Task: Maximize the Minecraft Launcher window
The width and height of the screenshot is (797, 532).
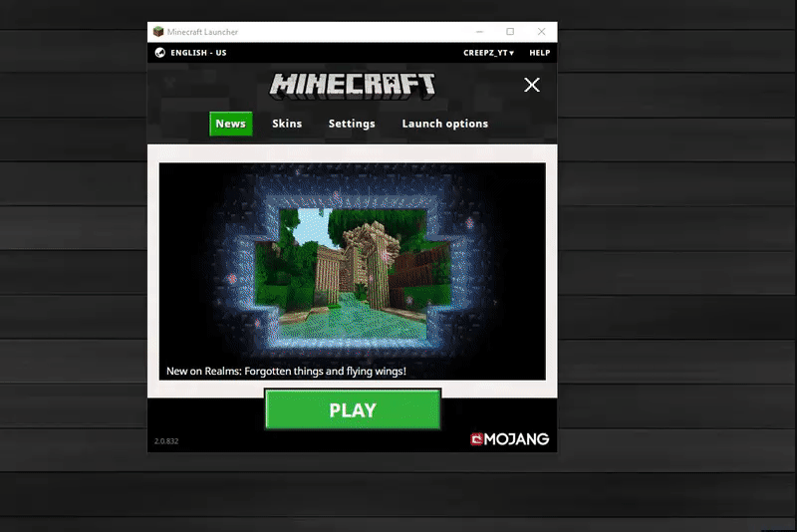Action: (510, 32)
